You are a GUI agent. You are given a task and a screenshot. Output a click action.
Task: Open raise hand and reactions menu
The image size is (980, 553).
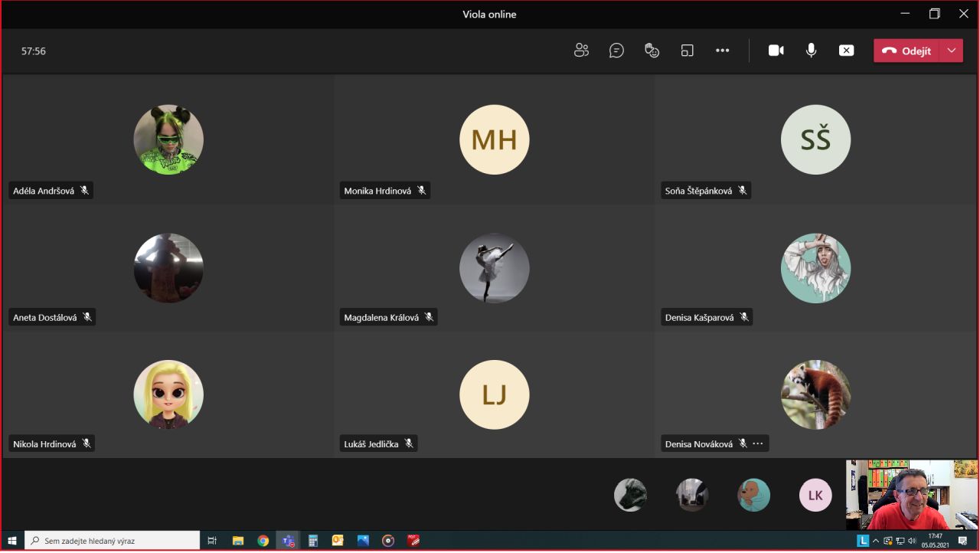(x=652, y=51)
